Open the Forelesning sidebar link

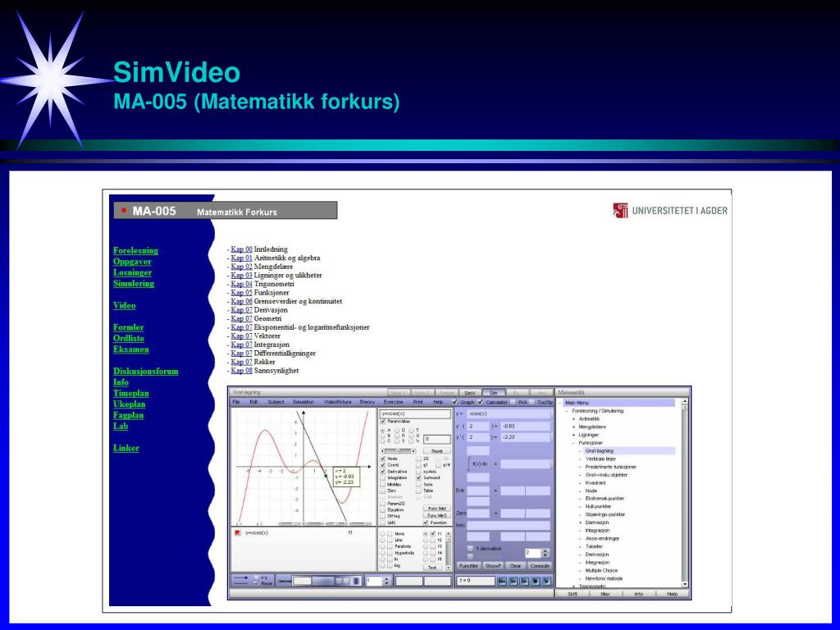pos(135,250)
